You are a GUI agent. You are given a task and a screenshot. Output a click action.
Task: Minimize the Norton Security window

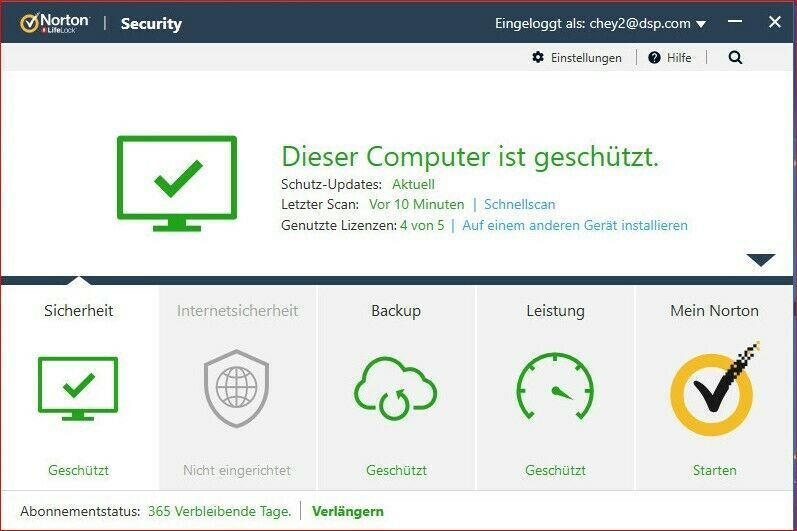tap(735, 23)
